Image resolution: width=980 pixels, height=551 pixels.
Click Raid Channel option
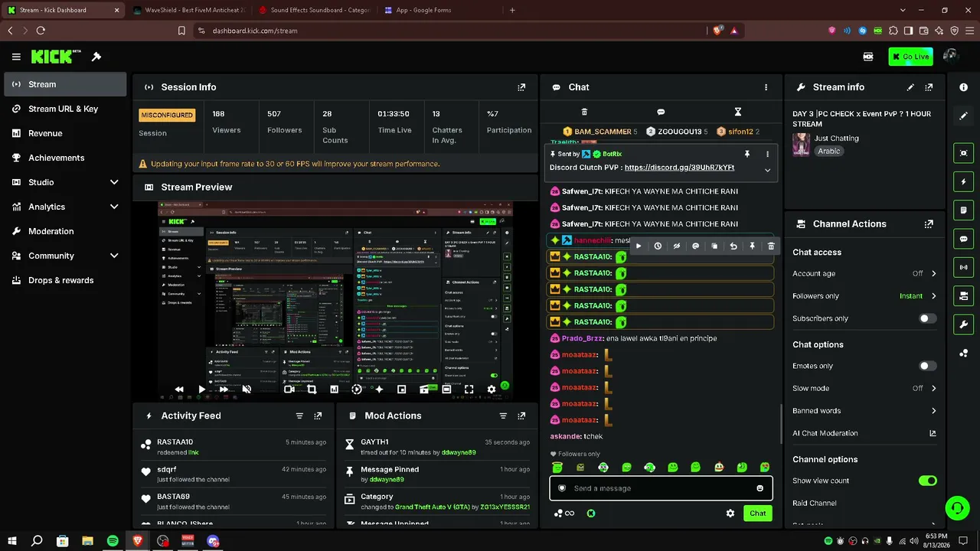click(x=814, y=504)
